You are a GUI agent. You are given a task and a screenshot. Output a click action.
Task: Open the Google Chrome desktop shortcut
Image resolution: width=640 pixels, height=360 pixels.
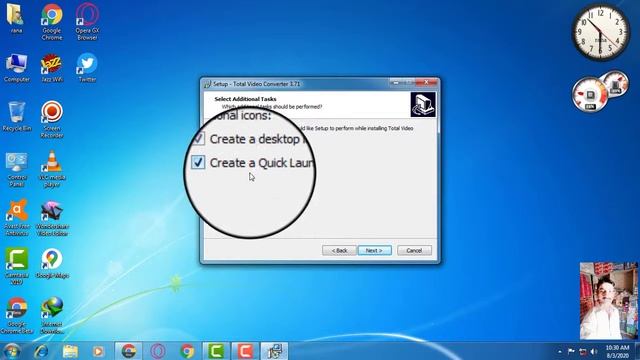tap(52, 21)
